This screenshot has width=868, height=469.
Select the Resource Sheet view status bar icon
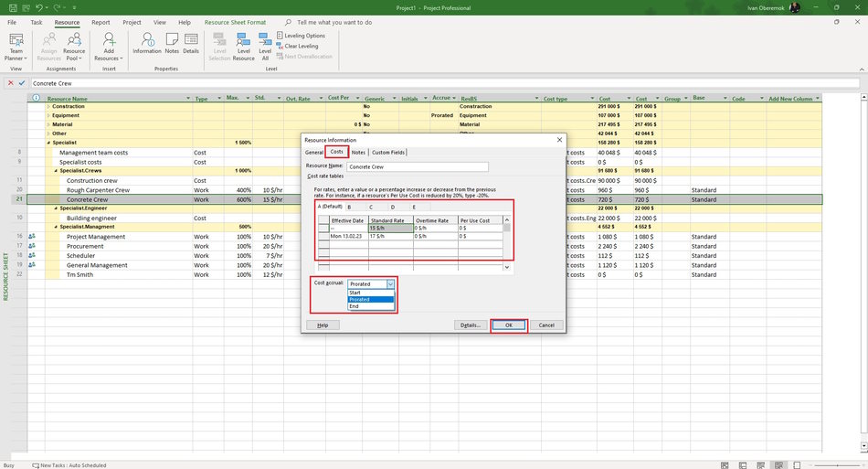[x=778, y=465]
